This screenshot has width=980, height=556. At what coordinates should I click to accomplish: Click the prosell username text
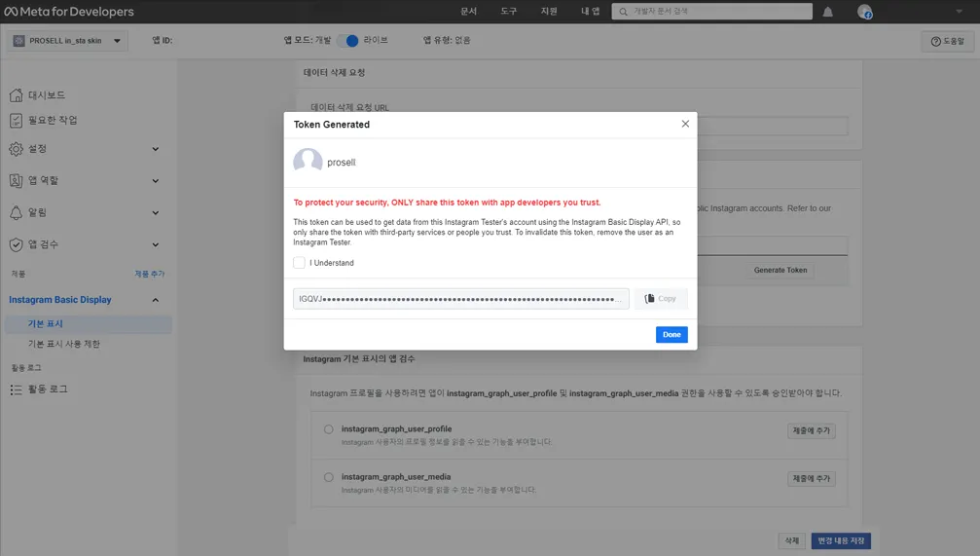coord(342,163)
